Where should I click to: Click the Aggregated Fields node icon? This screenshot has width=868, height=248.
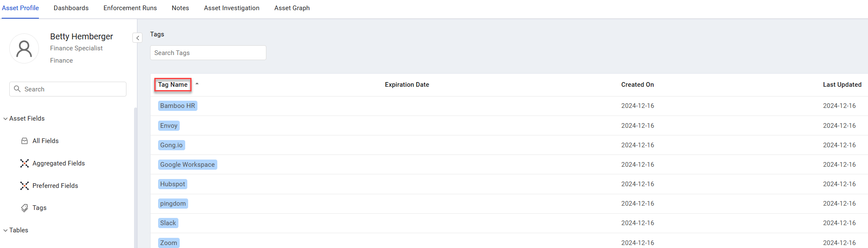(x=25, y=163)
